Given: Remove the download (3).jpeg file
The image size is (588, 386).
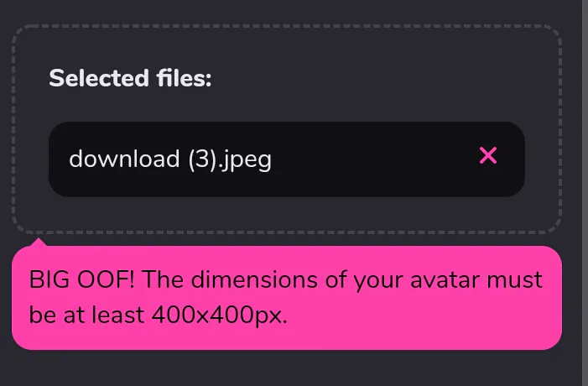Looking at the screenshot, I should 487,155.
